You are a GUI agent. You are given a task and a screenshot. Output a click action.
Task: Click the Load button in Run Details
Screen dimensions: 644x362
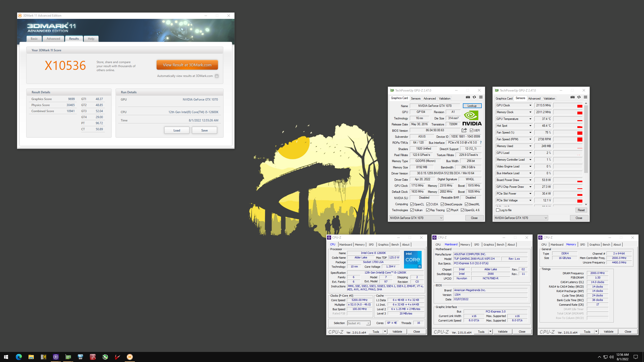pos(177,130)
